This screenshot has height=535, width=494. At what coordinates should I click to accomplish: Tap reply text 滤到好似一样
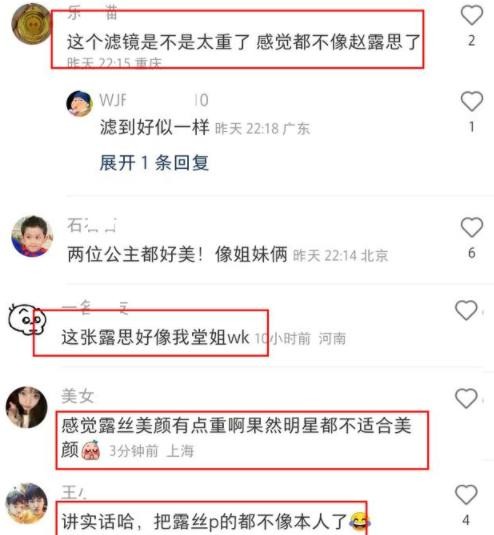155,127
